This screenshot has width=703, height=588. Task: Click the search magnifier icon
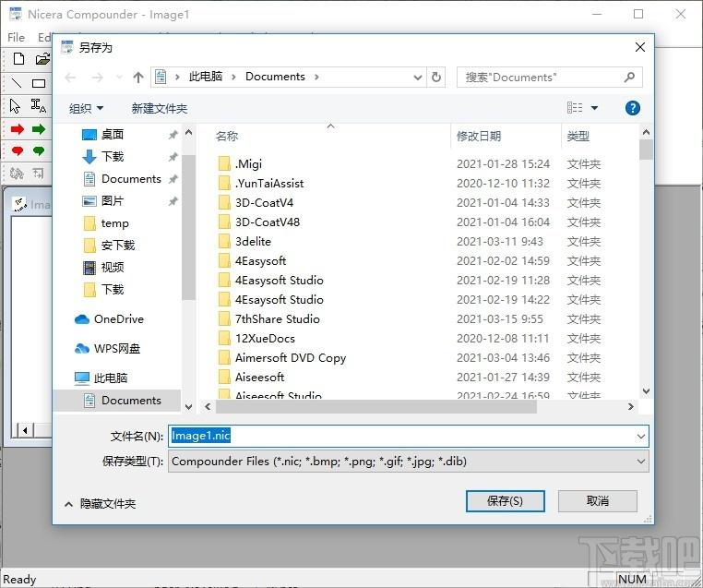pos(629,78)
